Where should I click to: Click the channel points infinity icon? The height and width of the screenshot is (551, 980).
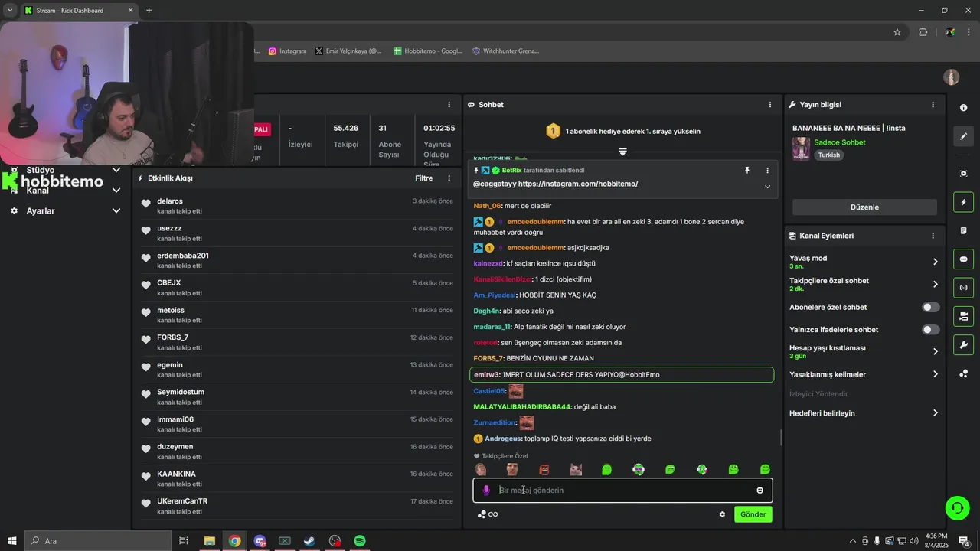pos(488,514)
